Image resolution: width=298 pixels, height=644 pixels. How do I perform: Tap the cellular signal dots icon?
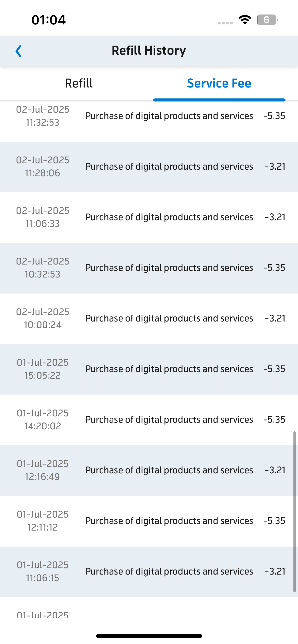pos(225,23)
